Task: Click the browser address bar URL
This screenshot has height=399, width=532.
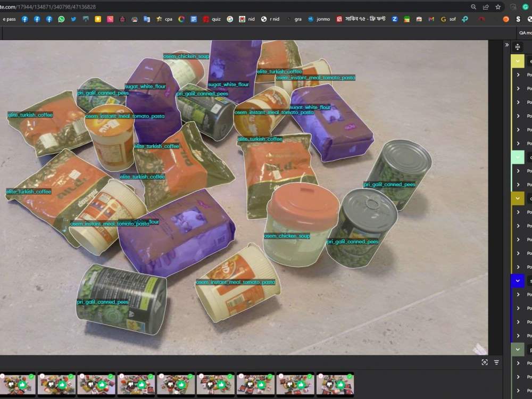Action: coord(48,7)
